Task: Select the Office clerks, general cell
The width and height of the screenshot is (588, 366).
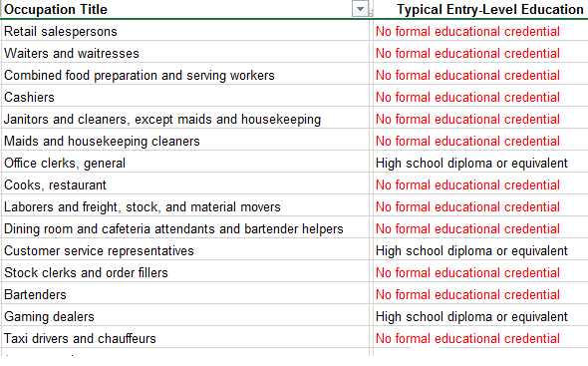Action: click(185, 163)
